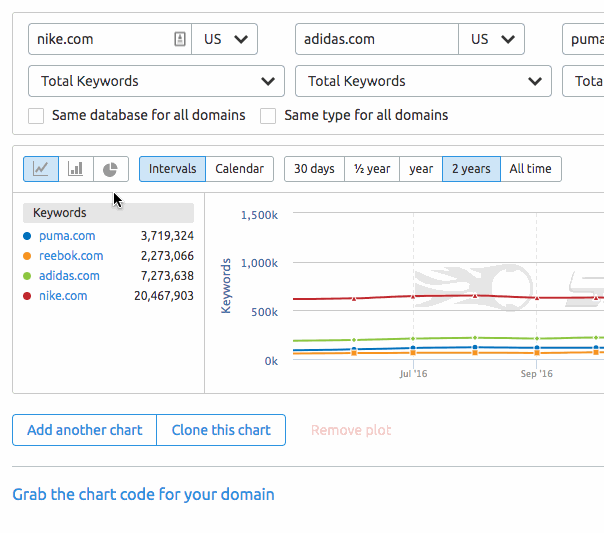
Task: Click puma.com value 3,719,324
Action: [167, 236]
